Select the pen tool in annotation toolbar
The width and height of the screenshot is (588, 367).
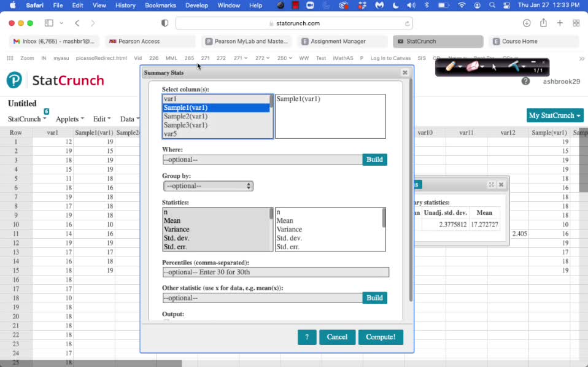451,67
